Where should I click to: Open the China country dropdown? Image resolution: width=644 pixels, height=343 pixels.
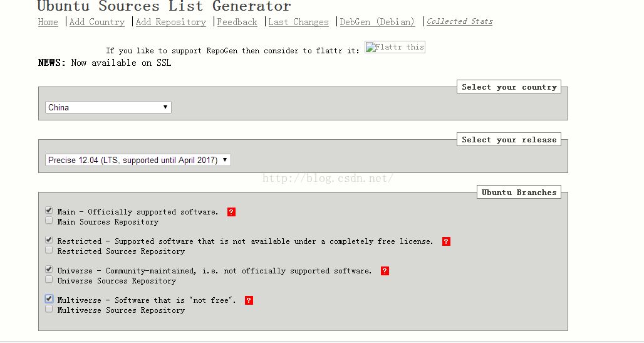[108, 107]
